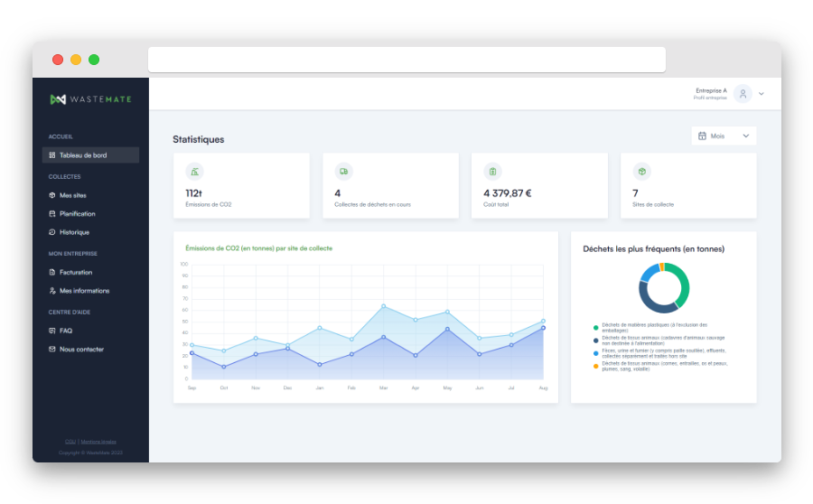
Task: Expand the Mois period dropdown
Action: [745, 135]
